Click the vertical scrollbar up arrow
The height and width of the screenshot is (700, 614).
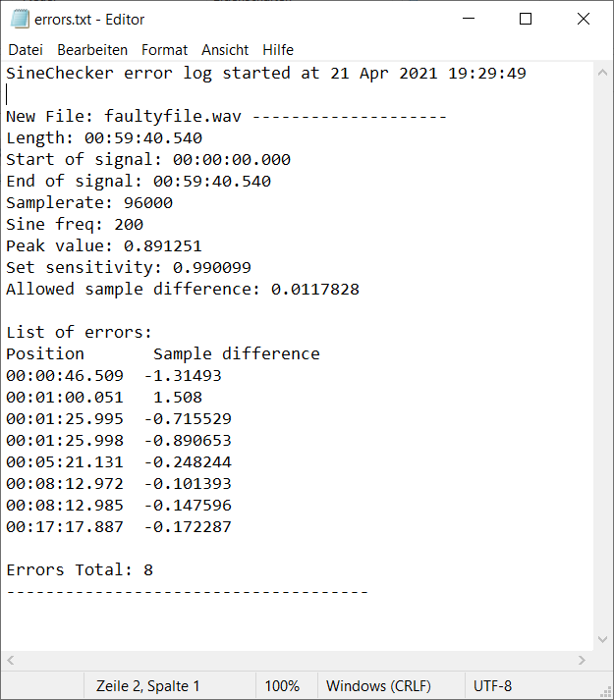point(602,73)
